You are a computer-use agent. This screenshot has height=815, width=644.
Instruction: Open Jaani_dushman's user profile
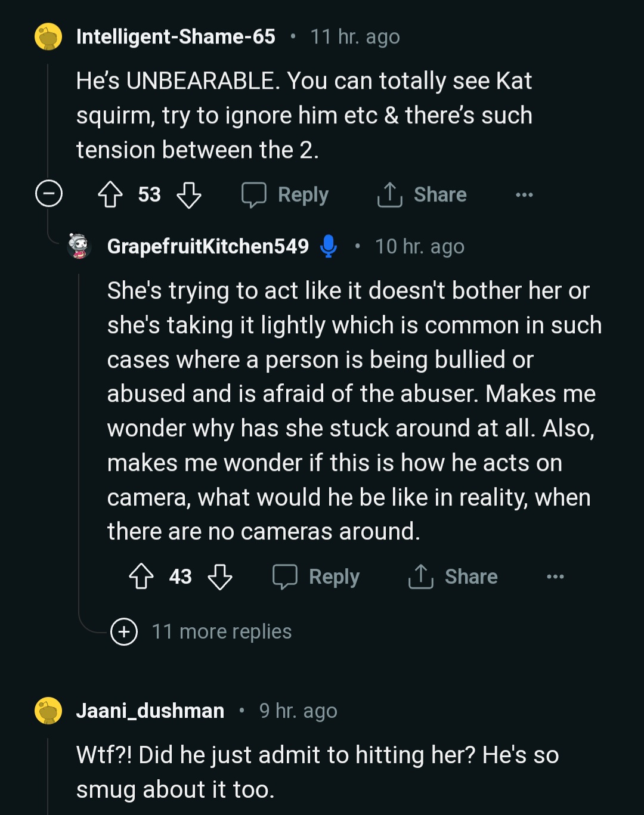tap(150, 711)
